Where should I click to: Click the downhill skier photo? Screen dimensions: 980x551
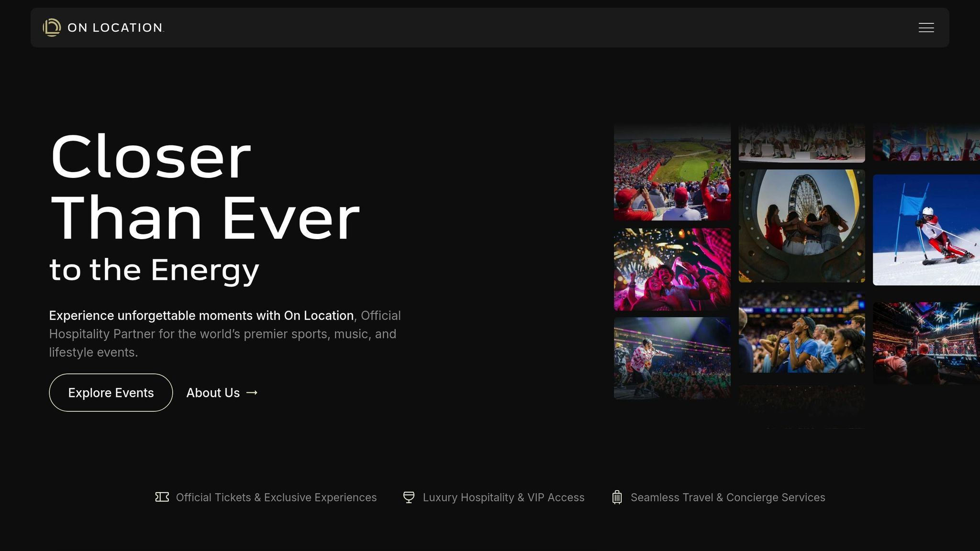coord(926,230)
